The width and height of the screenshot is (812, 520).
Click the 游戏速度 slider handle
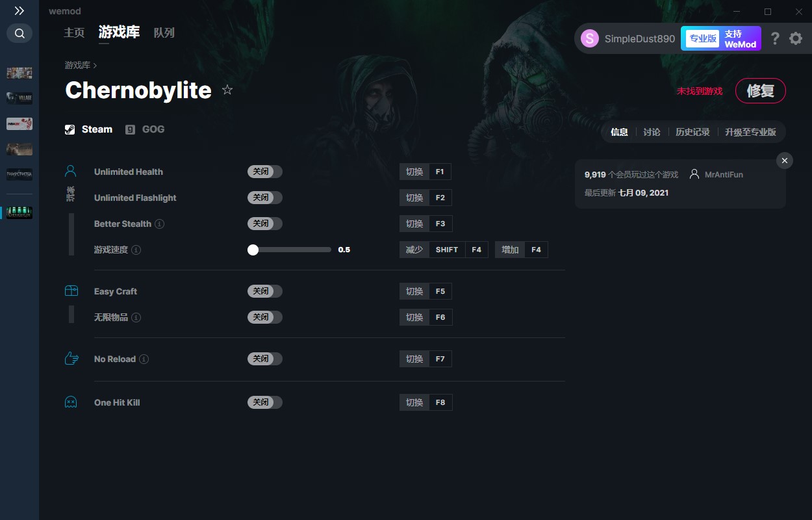pyautogui.click(x=253, y=250)
